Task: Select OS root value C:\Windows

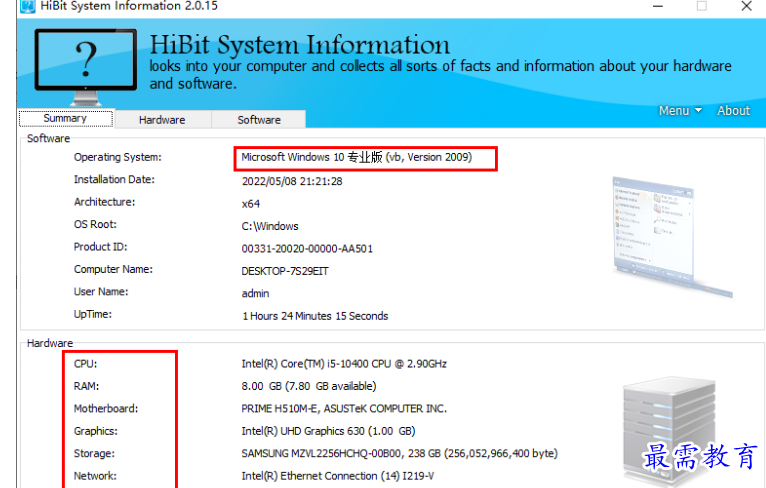Action: pyautogui.click(x=270, y=226)
